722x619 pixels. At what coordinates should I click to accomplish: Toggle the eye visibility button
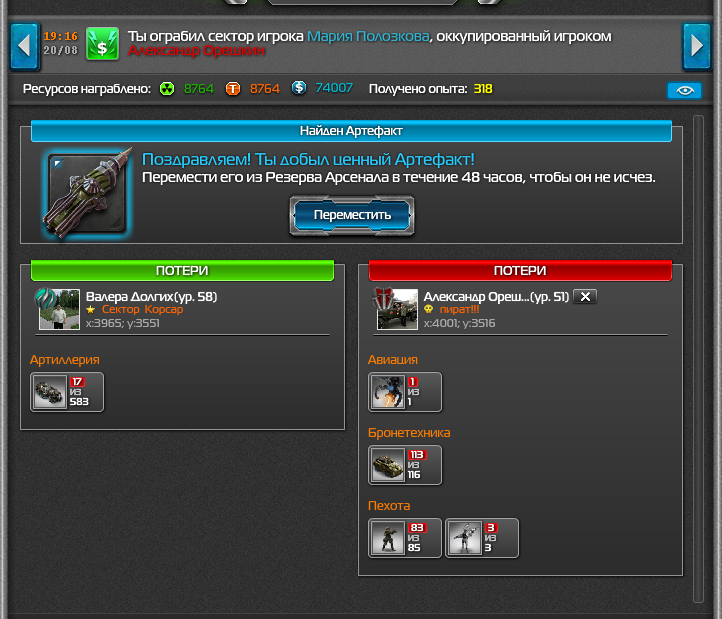click(x=684, y=91)
